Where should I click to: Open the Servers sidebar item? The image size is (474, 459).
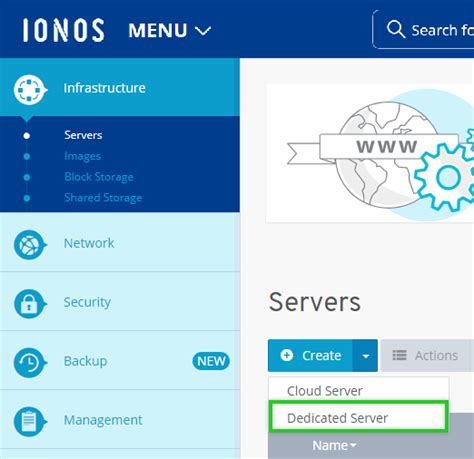83,135
